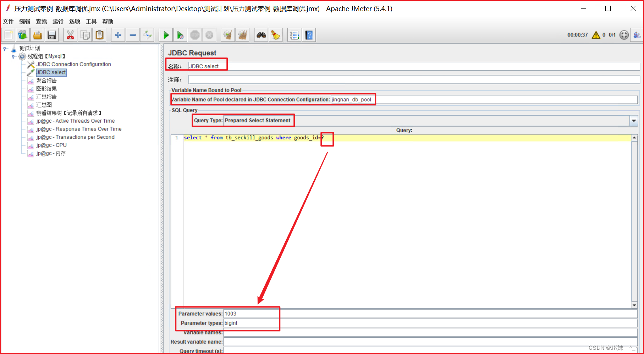Click the Reset Search icon
The image size is (644, 354).
pos(276,35)
